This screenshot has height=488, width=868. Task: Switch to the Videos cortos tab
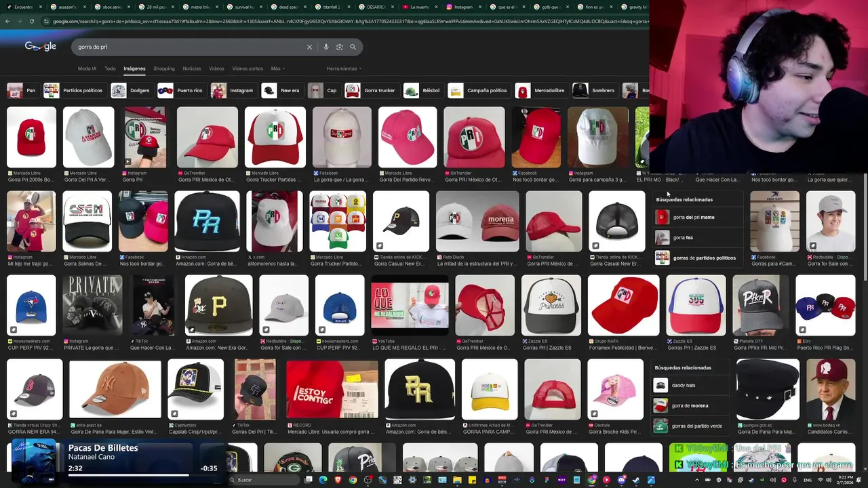pyautogui.click(x=248, y=68)
